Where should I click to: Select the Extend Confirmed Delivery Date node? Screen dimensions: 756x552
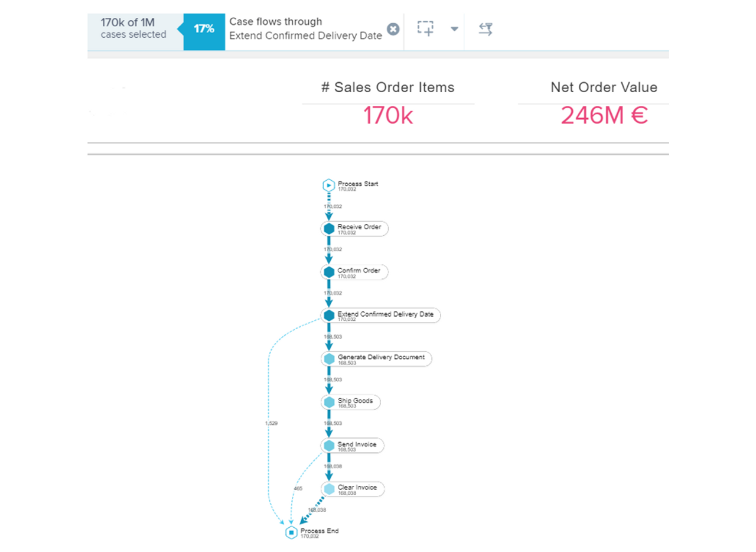380,316
